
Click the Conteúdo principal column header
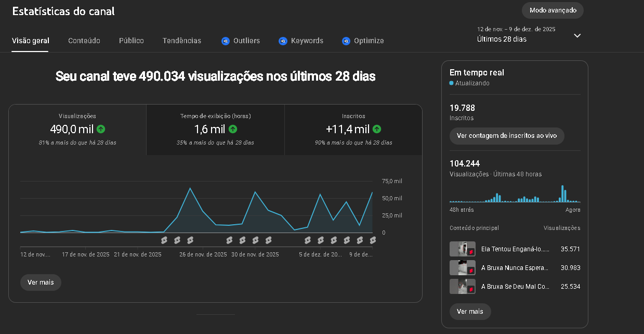(x=474, y=228)
